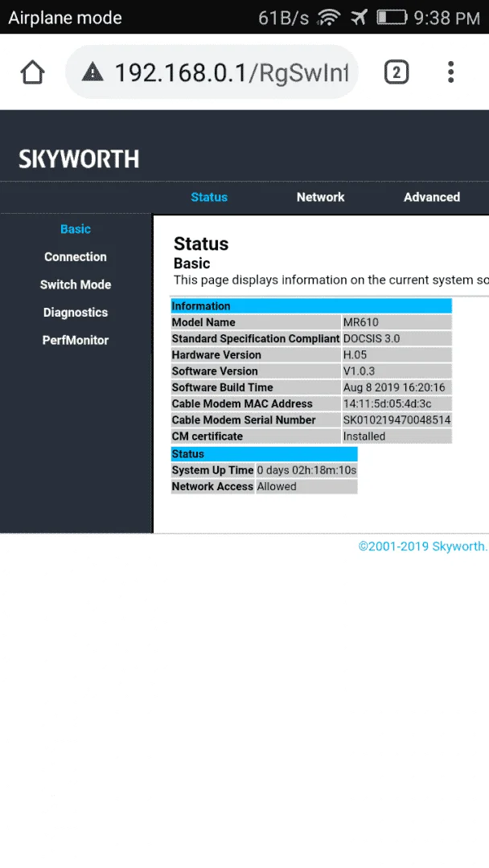489x868 pixels.
Task: Tap the battery status icon
Action: tap(392, 17)
